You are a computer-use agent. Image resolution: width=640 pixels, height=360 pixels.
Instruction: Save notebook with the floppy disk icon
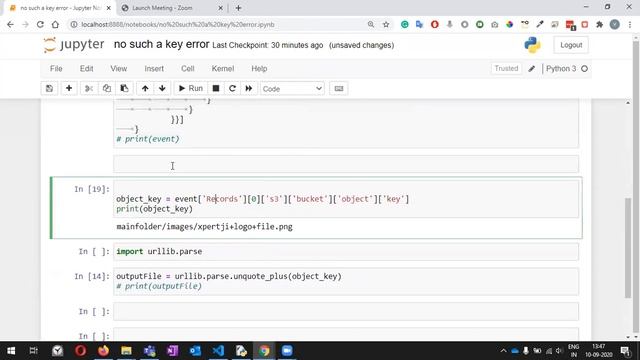49,89
